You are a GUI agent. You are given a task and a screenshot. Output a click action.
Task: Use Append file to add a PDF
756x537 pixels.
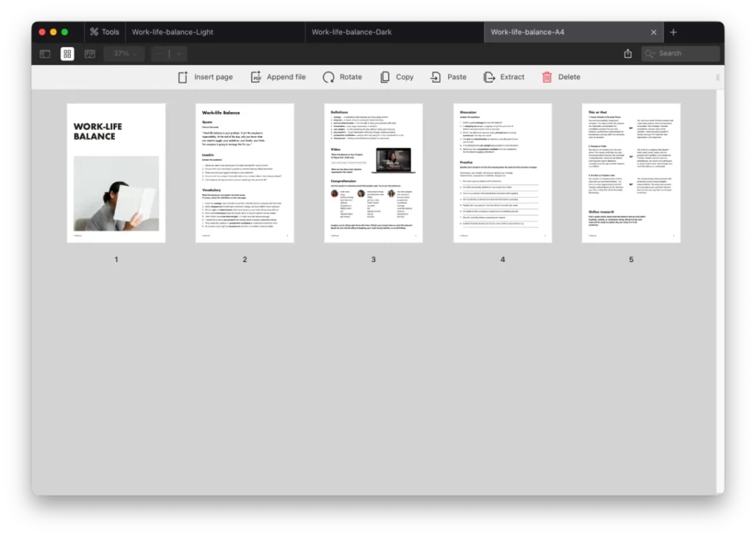click(x=278, y=77)
